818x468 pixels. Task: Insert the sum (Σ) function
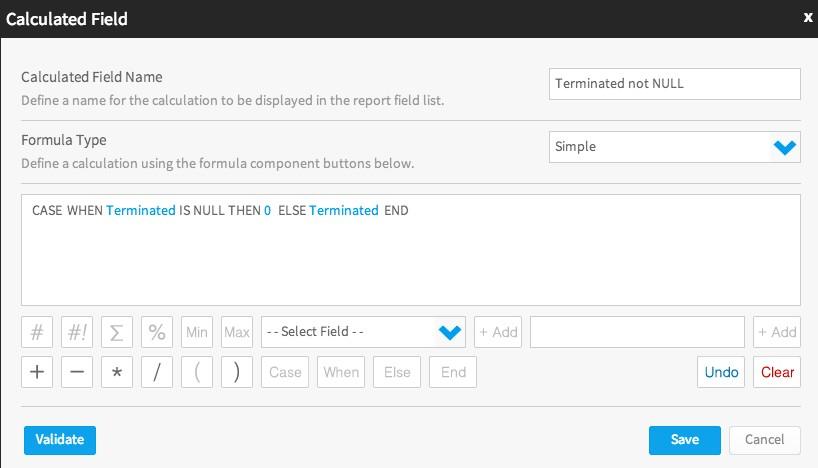117,332
